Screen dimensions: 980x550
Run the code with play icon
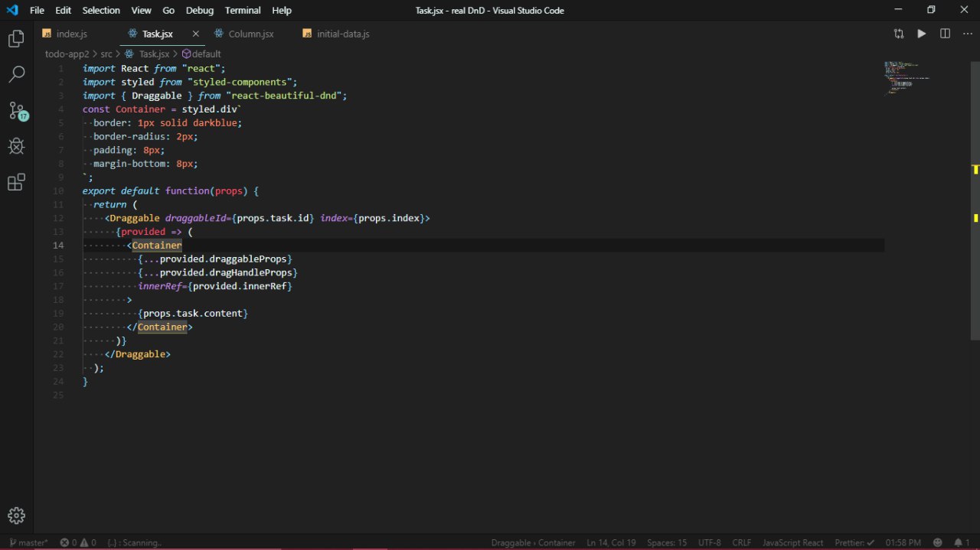coord(922,34)
